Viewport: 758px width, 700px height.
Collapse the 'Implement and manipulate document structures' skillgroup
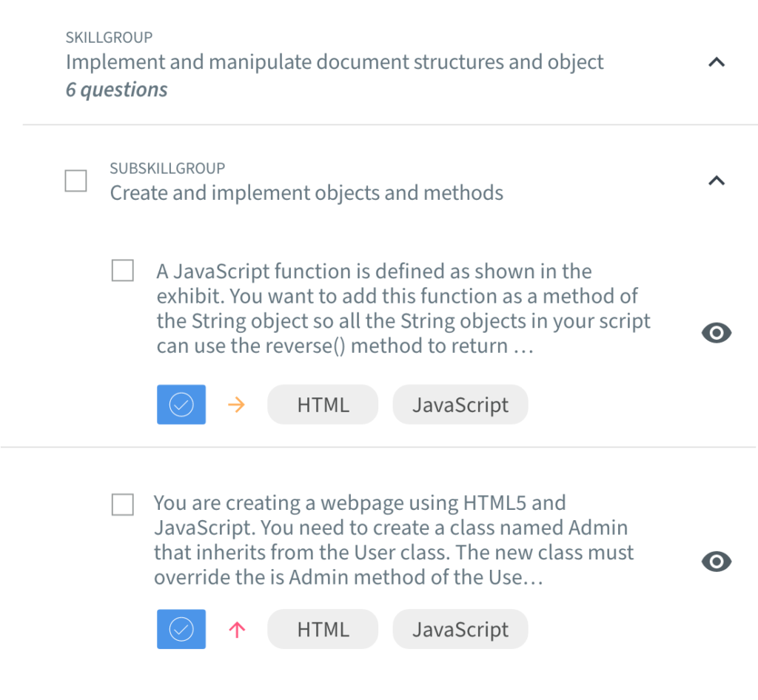click(x=716, y=63)
